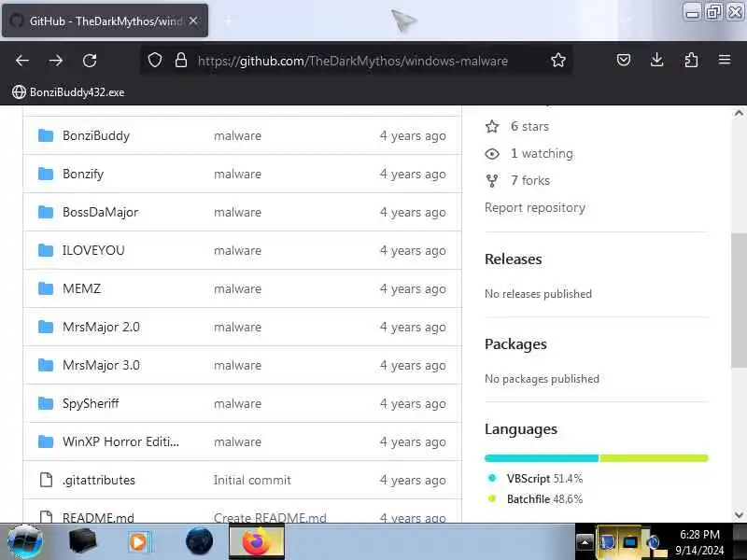The height and width of the screenshot is (560, 747).
Task: Open the WinXP Horror Edition folder
Action: [x=120, y=441]
